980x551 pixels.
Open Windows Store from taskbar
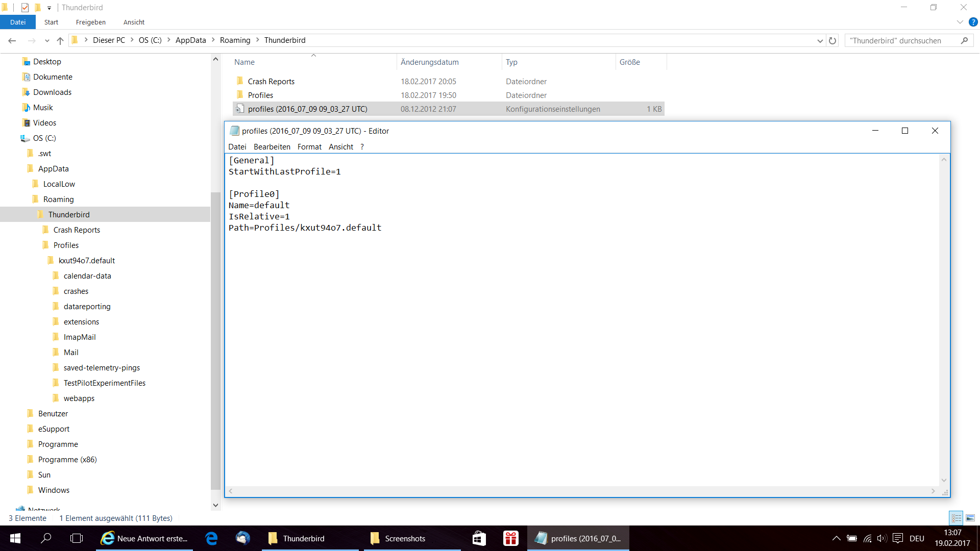coord(479,538)
